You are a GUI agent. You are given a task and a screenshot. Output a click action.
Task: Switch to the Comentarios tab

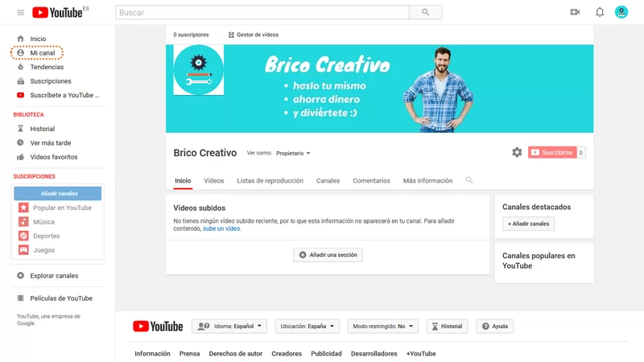pos(371,180)
